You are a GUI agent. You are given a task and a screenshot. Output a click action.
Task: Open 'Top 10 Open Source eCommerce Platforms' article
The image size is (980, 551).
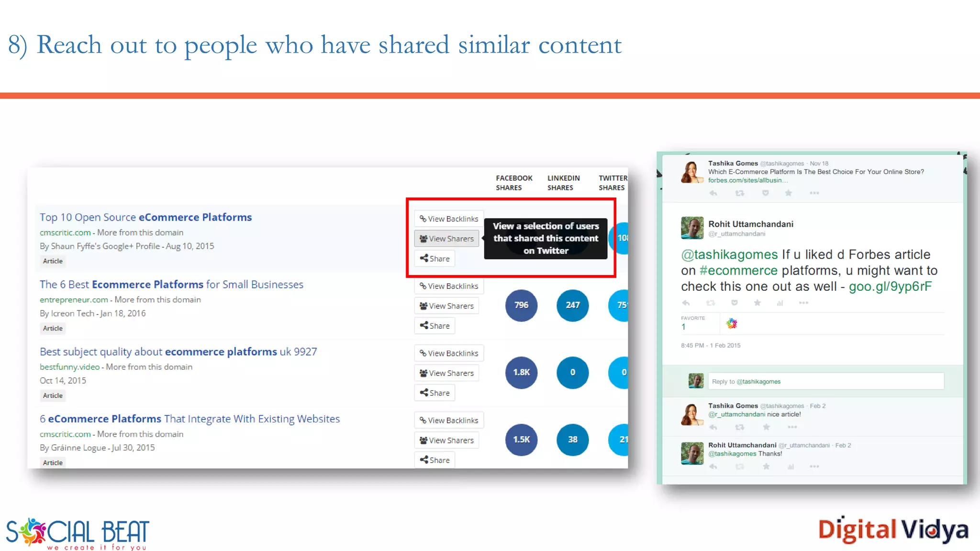click(145, 217)
